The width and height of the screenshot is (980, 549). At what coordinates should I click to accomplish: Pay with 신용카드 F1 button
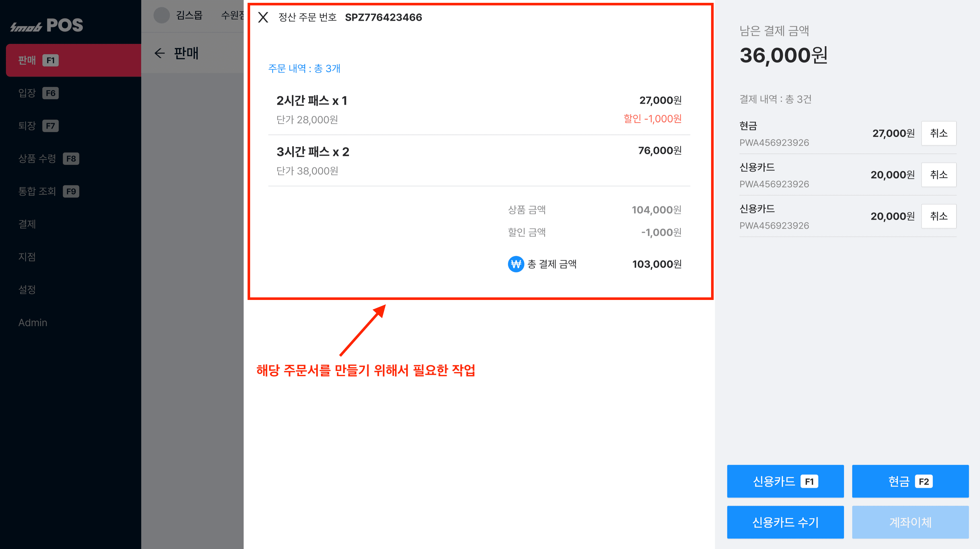(785, 481)
